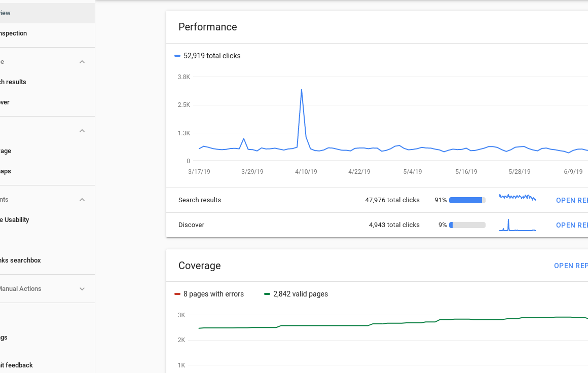Click the 91% Search results progress bar
The width and height of the screenshot is (588, 373).
pyautogui.click(x=467, y=200)
